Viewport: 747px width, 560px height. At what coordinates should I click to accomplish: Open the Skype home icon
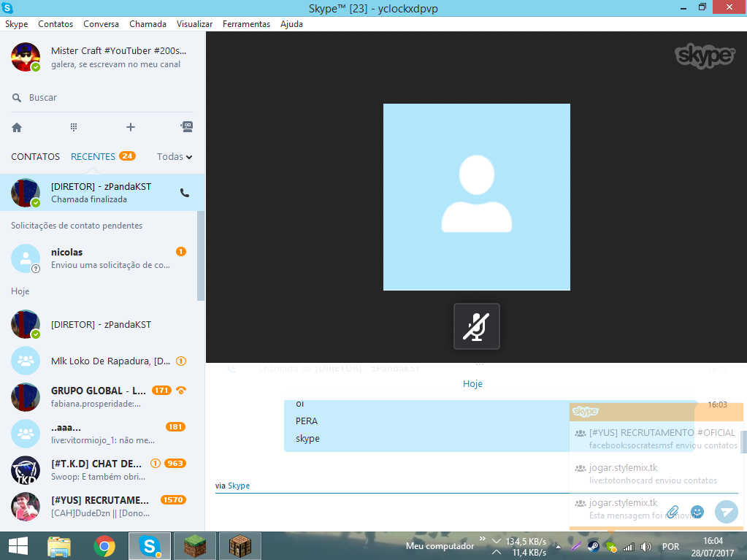click(17, 127)
